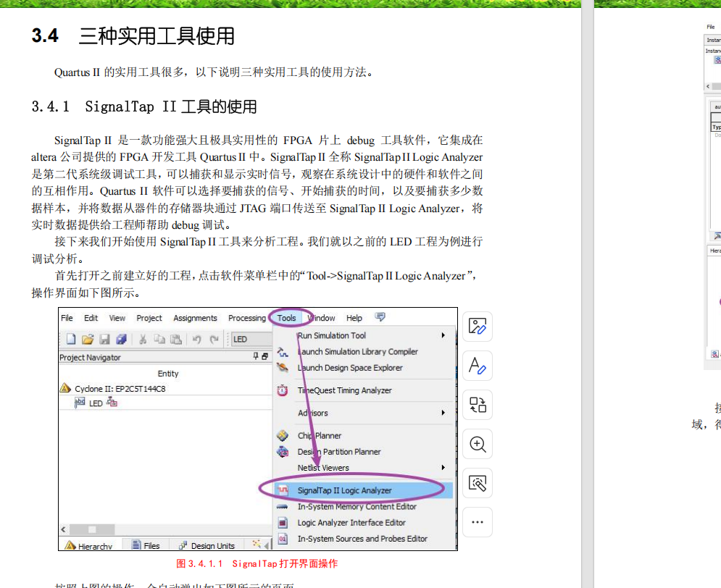Click the Paste icon in Quartus toolbar
721x588 pixels.
pyautogui.click(x=176, y=339)
